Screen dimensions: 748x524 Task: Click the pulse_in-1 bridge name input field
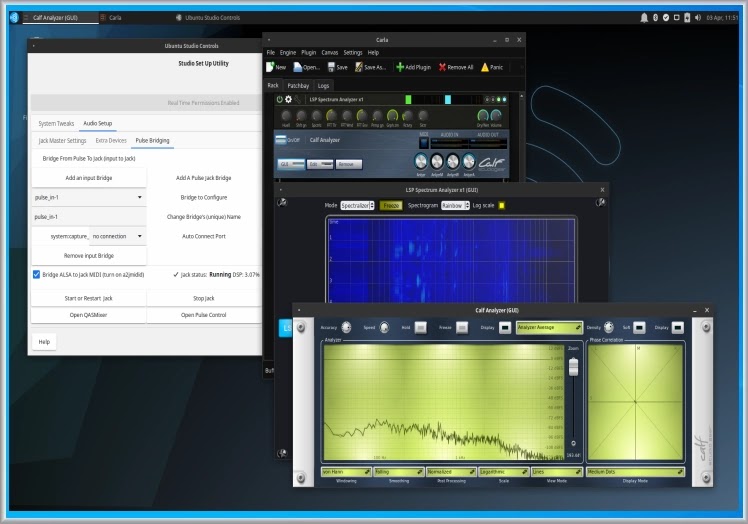coord(89,217)
